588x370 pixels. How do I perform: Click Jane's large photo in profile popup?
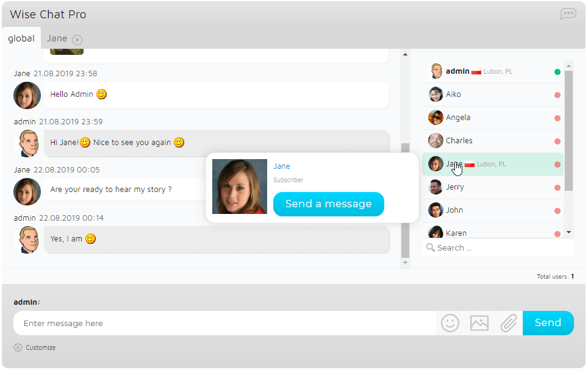[240, 187]
